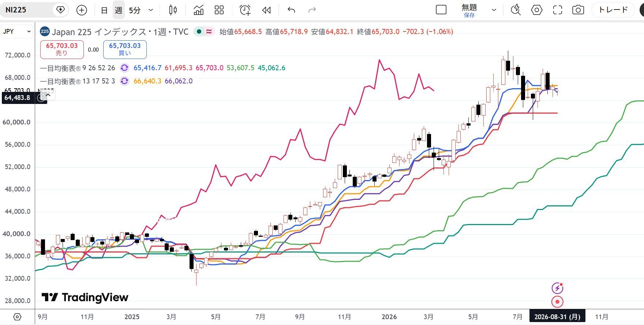Open the quick search lightning icon
Image resolution: width=644 pixels, height=325 pixels.
coord(516,10)
